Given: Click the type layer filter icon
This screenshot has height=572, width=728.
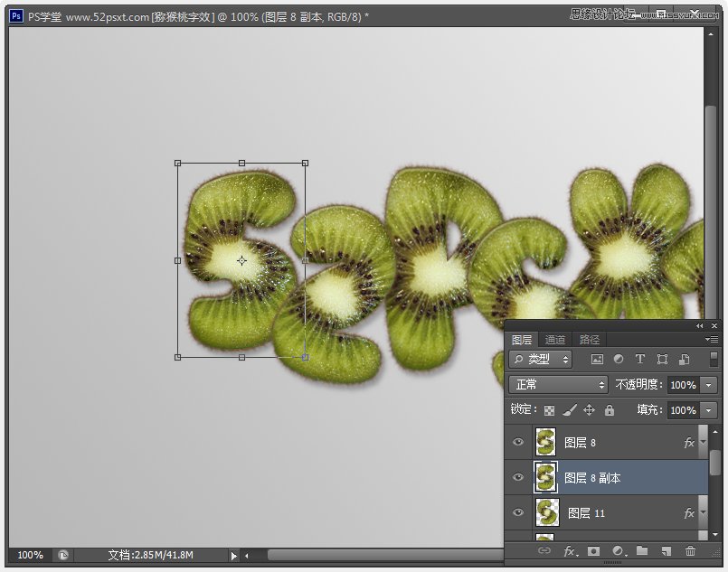Looking at the screenshot, I should pos(640,360).
